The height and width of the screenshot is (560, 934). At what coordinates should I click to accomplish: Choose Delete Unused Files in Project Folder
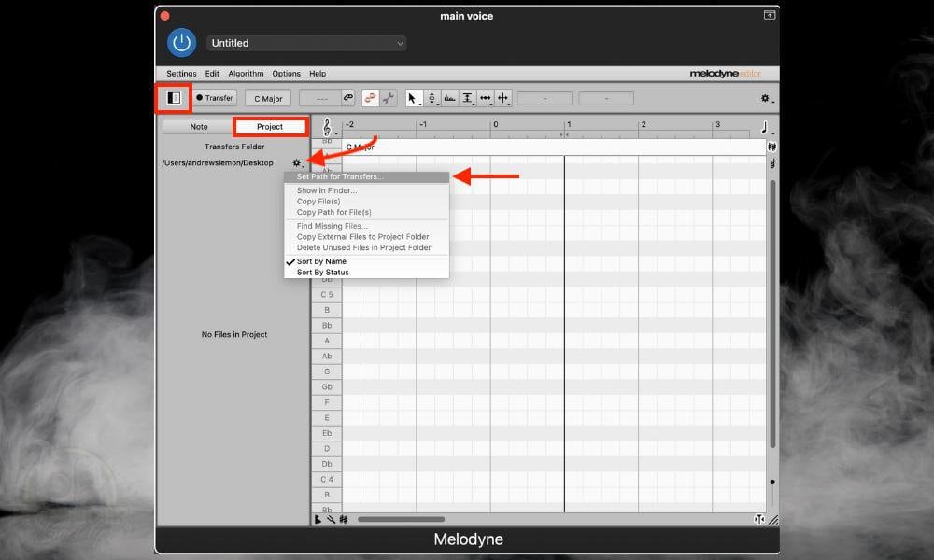366,247
